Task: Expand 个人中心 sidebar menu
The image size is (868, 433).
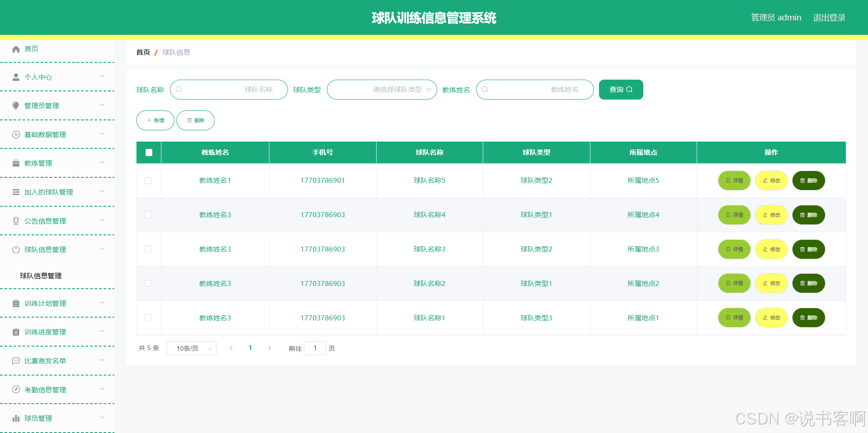Action: tap(102, 76)
